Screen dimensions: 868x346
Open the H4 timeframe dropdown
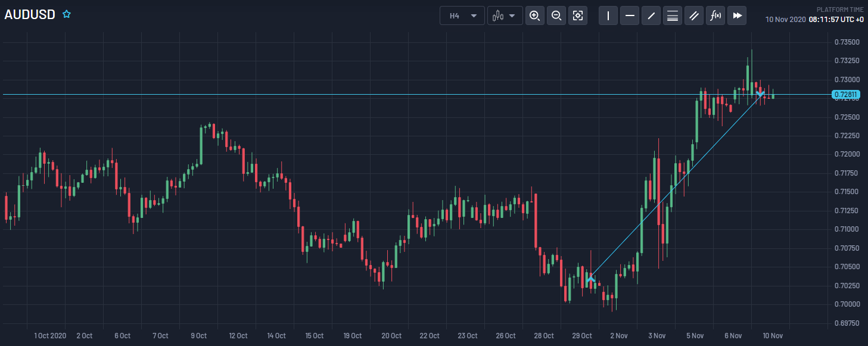(462, 15)
